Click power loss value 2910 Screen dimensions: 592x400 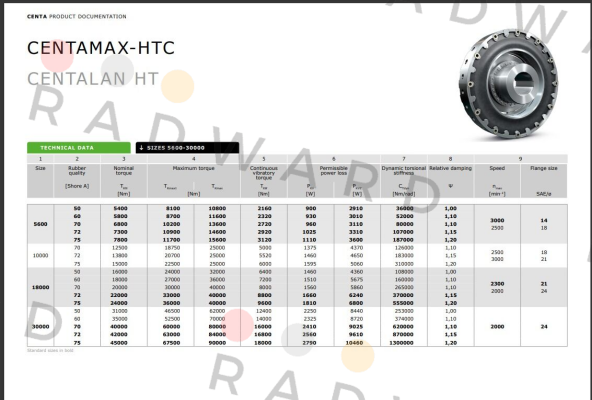pos(356,208)
